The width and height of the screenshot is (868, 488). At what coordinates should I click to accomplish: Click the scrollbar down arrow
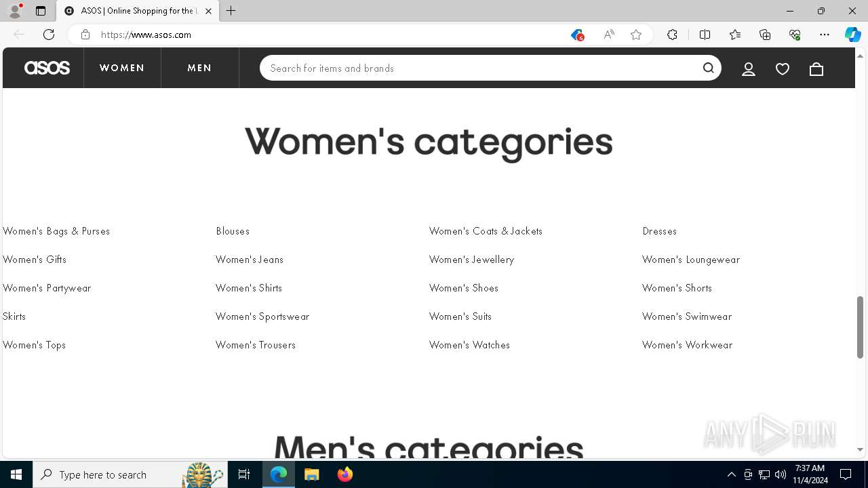861,449
